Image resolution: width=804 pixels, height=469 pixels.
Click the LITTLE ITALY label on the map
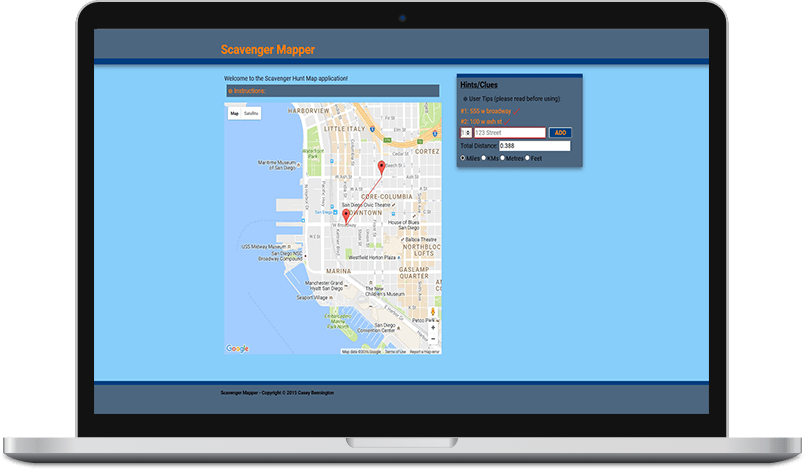tap(345, 129)
